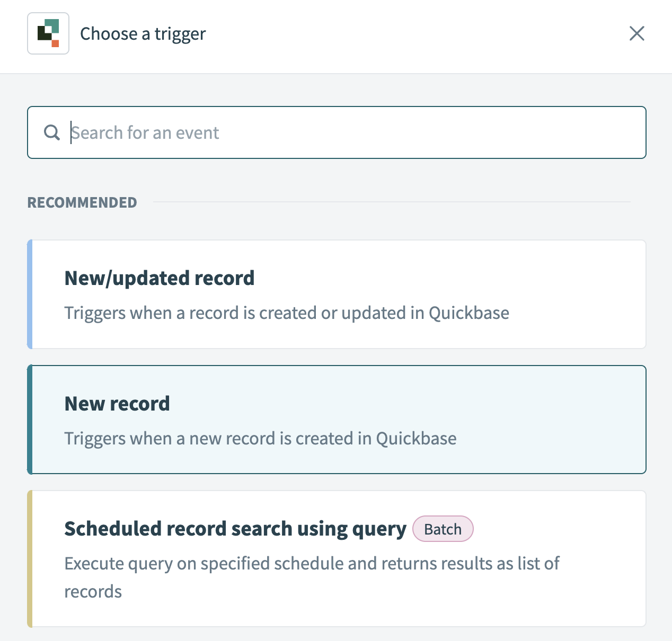The width and height of the screenshot is (672, 641).
Task: Click the Quickbase app logo icon
Action: tap(48, 33)
